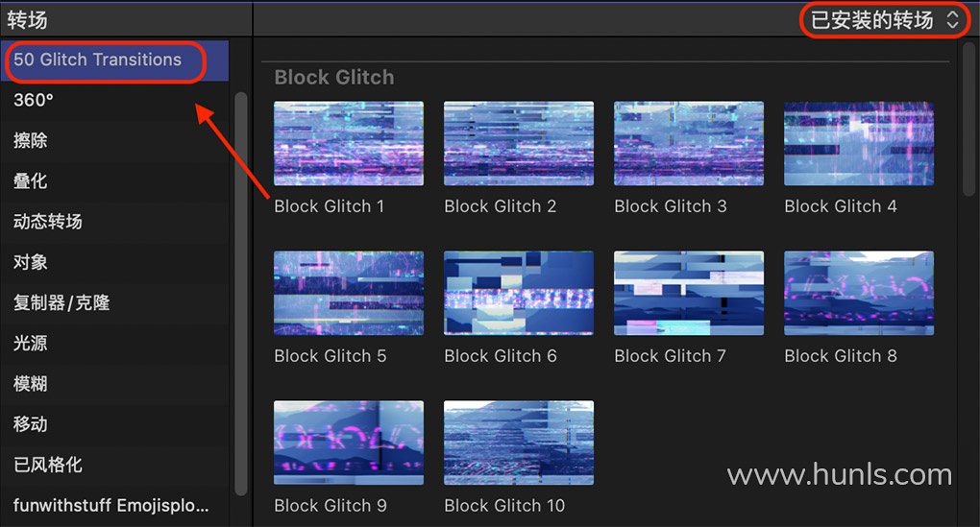Viewport: 980px width, 527px height.
Task: Click the sidebar category list scrollbar
Action: [x=240, y=294]
